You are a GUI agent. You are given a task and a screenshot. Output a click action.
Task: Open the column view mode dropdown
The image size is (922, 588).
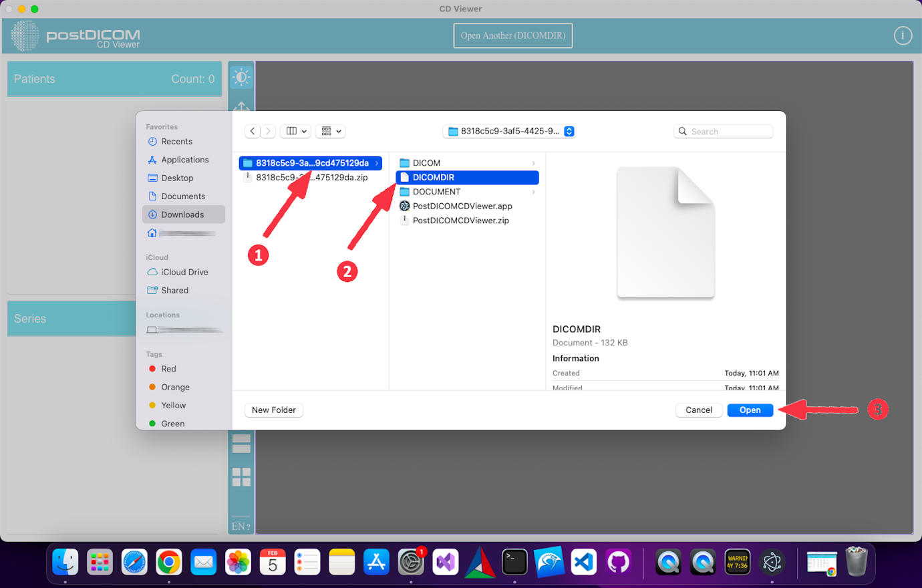click(x=295, y=131)
